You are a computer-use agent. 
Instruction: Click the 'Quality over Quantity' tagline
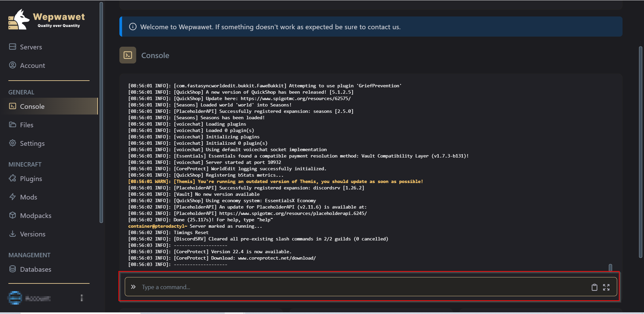tap(59, 26)
